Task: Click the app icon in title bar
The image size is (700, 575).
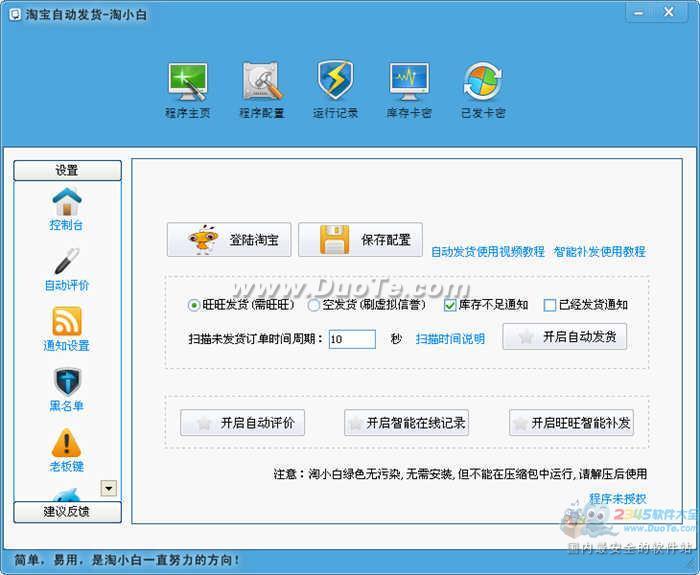Action: tap(15, 15)
